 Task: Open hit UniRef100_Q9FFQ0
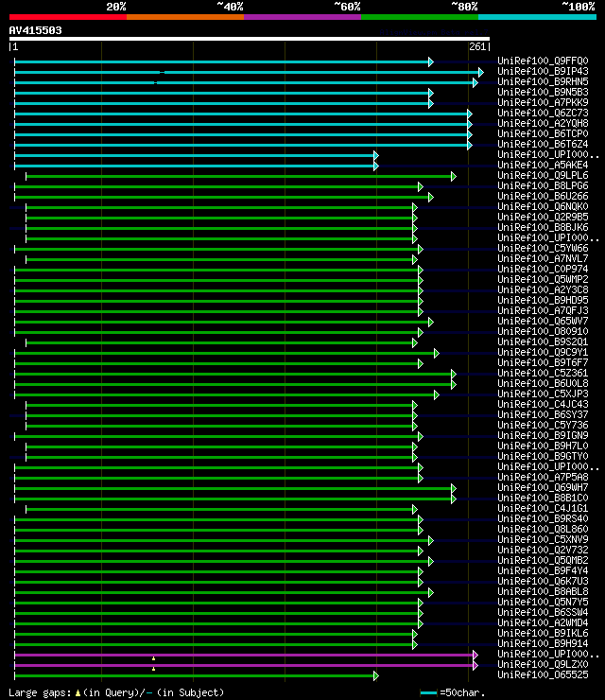click(x=543, y=61)
